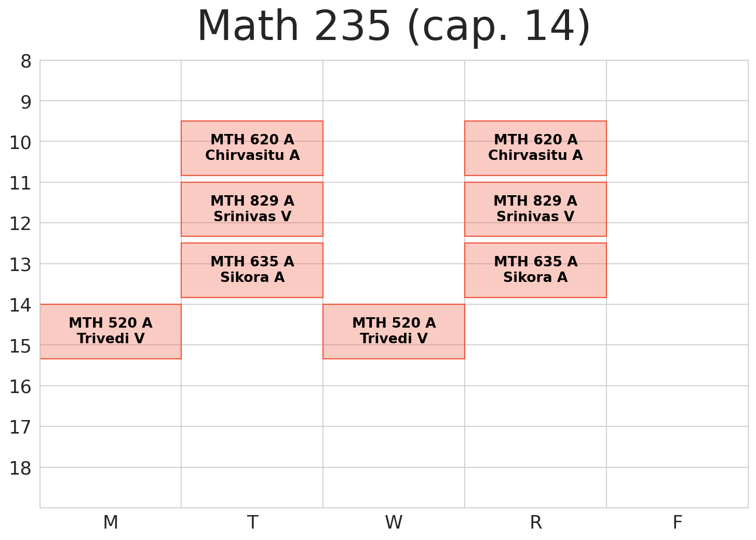Screen dimensions: 756x540
Task: Click the Thursday MTH 635 A block
Action: click(535, 270)
